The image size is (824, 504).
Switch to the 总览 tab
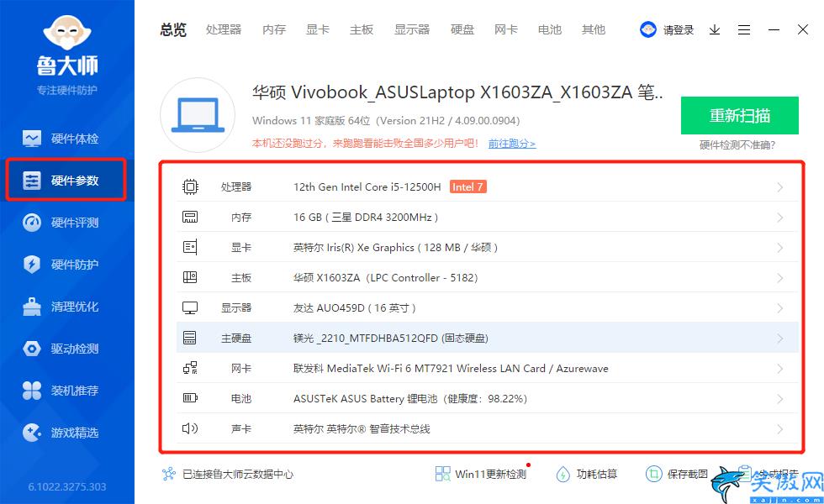pos(173,30)
